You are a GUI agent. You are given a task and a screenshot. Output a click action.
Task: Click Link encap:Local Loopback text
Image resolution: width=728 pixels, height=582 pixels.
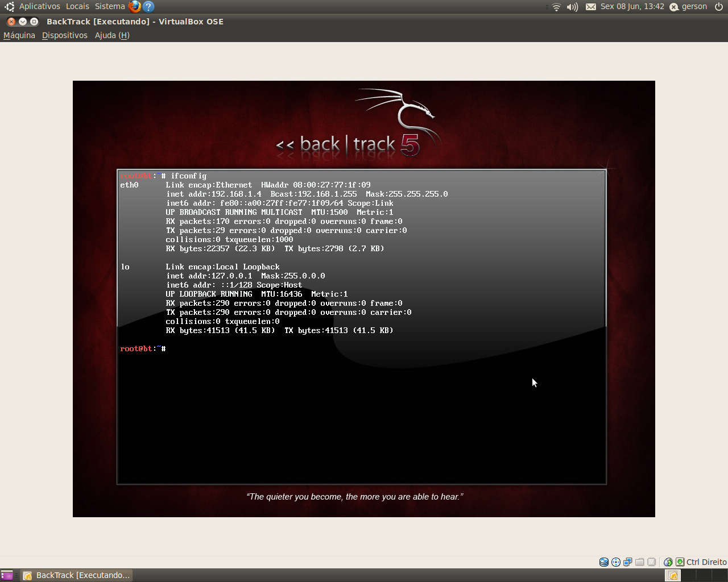click(223, 267)
